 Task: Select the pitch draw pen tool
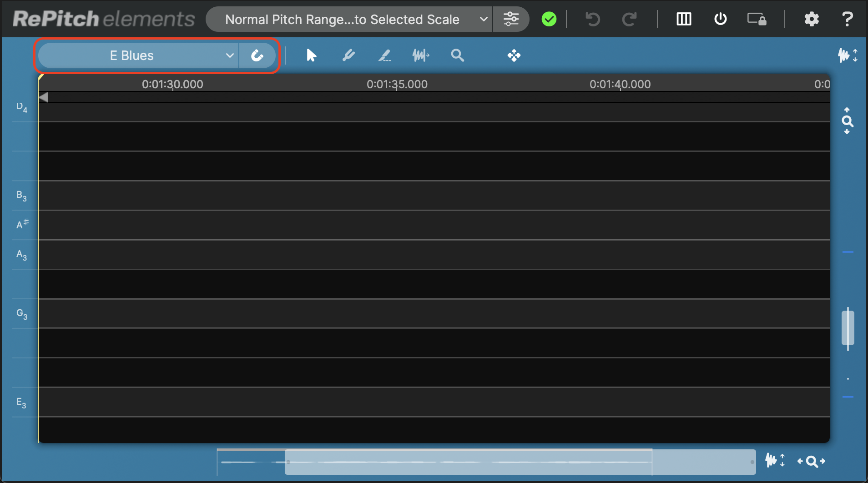348,55
